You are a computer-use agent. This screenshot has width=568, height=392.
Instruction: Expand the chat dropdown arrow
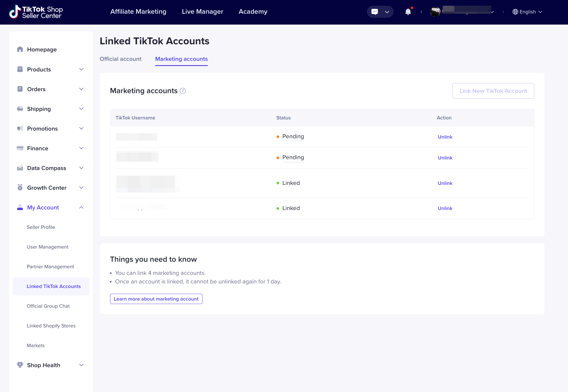pyautogui.click(x=387, y=12)
